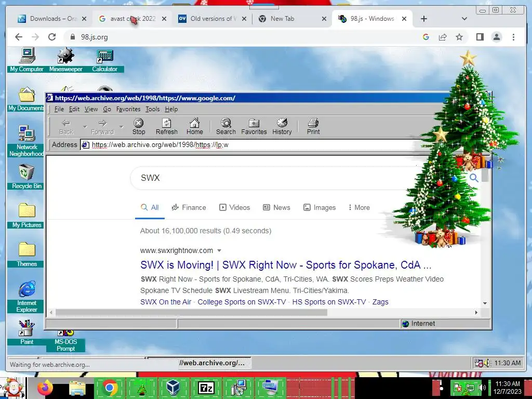Open SWX is Moving result link
The image size is (532, 399).
(286, 265)
